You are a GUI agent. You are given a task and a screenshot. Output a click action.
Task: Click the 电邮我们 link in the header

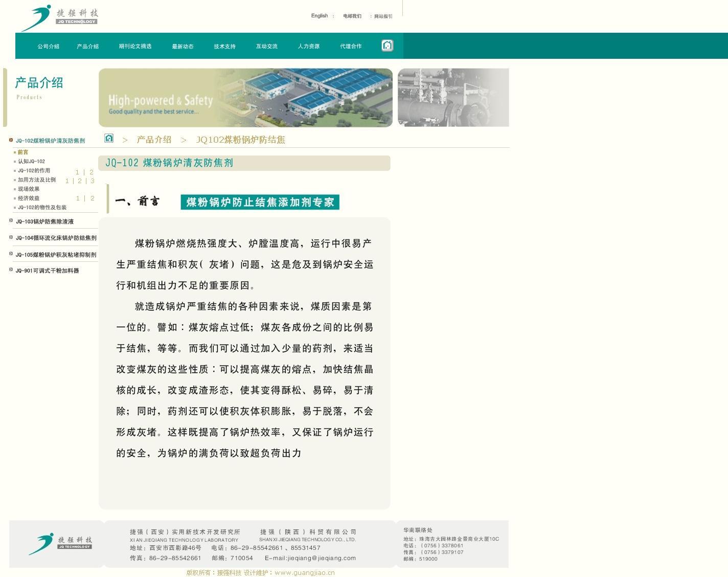pos(352,16)
